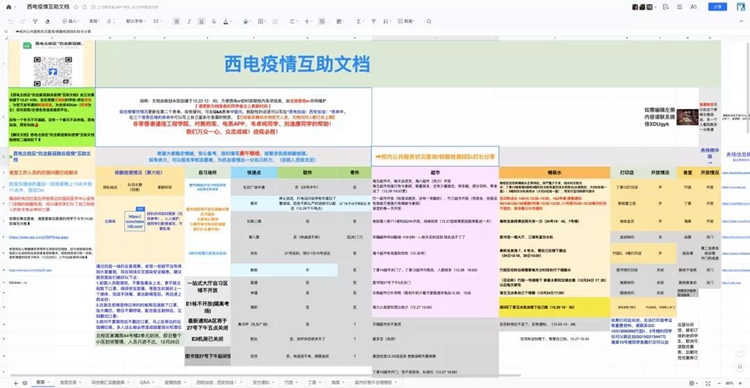750x388 pixels.
Task: Click the decimal places adjust icon
Action: [x=110, y=22]
